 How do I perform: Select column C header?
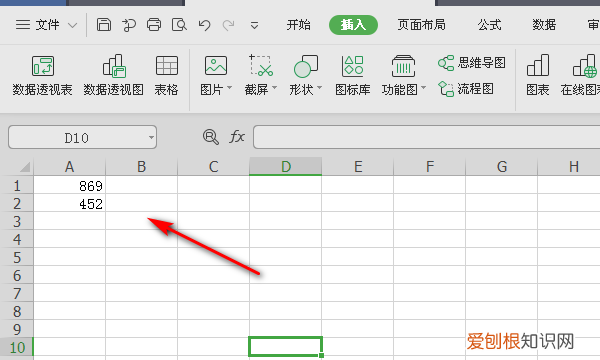[x=214, y=167]
